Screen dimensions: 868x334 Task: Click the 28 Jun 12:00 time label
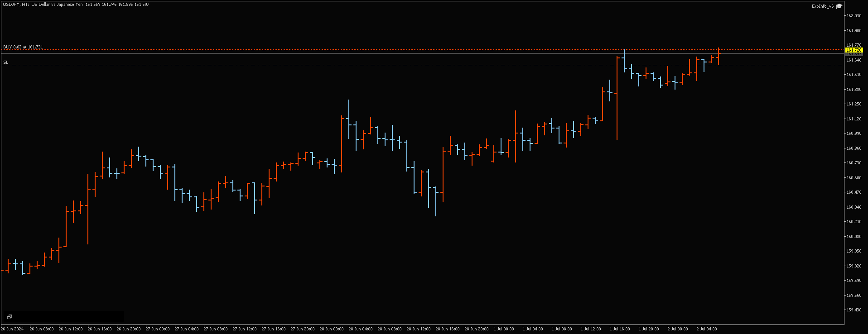tap(419, 329)
